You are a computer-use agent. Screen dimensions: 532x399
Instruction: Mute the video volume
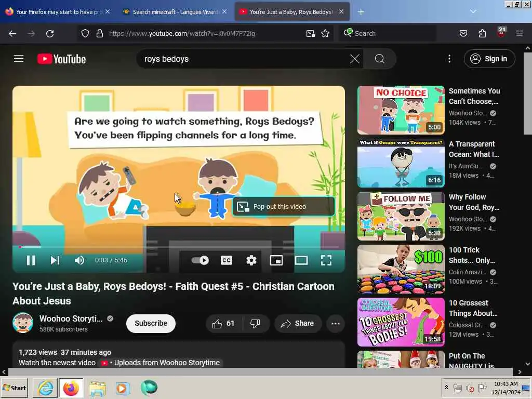click(79, 260)
